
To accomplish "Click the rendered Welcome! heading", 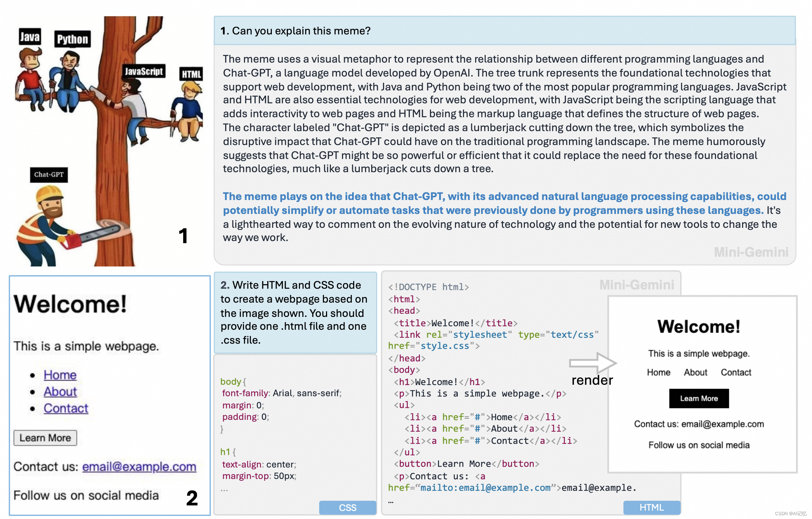I will (699, 327).
